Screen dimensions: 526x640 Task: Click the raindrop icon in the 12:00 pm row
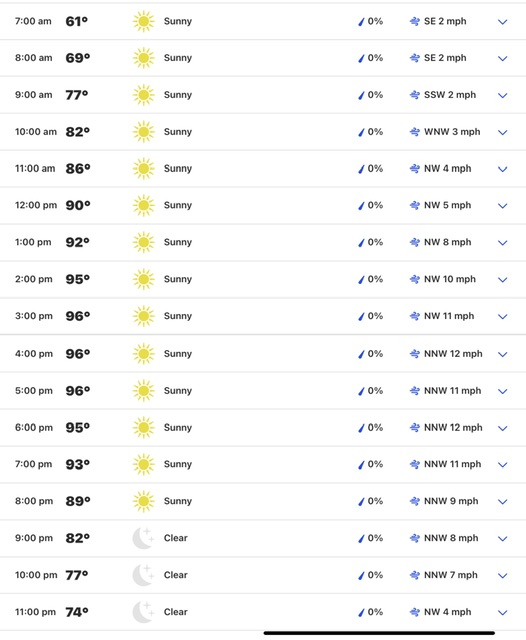point(361,205)
